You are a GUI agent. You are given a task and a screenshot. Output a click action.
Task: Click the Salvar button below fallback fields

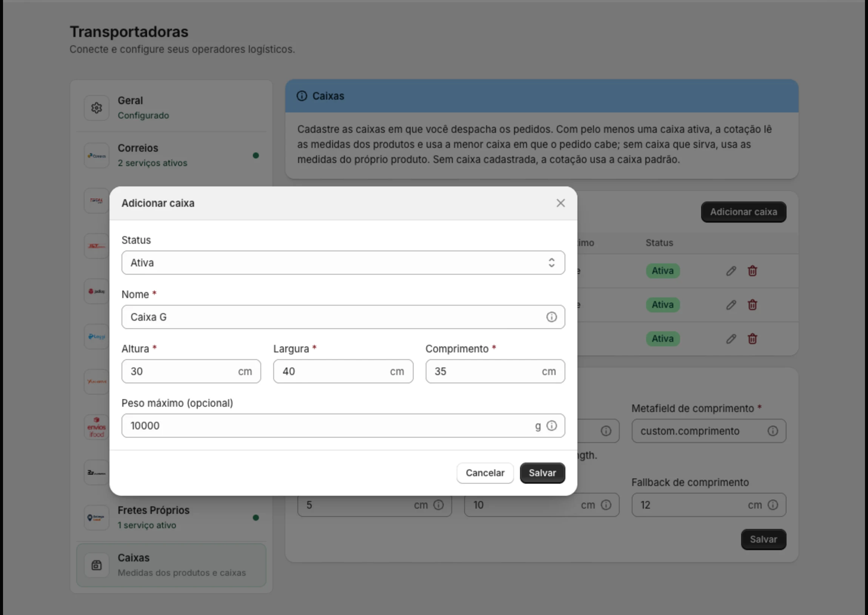pos(763,539)
